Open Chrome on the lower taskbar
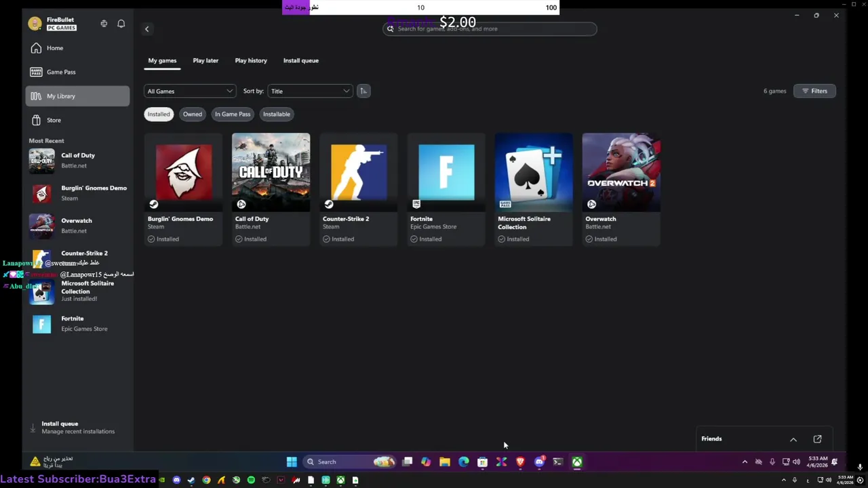Image resolution: width=868 pixels, height=488 pixels. click(x=206, y=480)
